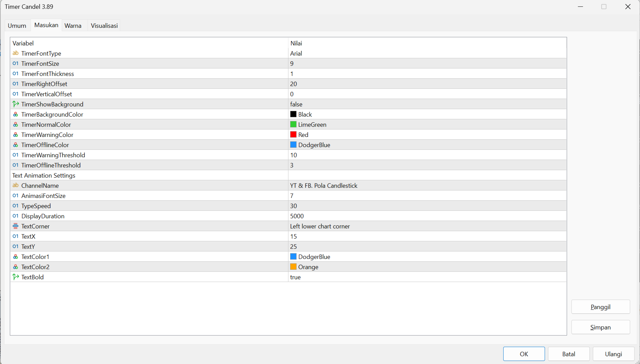The height and width of the screenshot is (364, 640).
Task: Click the Panggil button
Action: pyautogui.click(x=600, y=307)
